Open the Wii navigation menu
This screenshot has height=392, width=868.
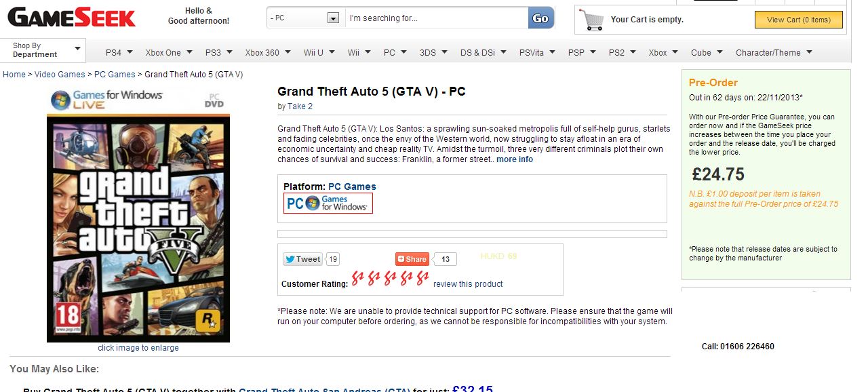click(x=359, y=52)
